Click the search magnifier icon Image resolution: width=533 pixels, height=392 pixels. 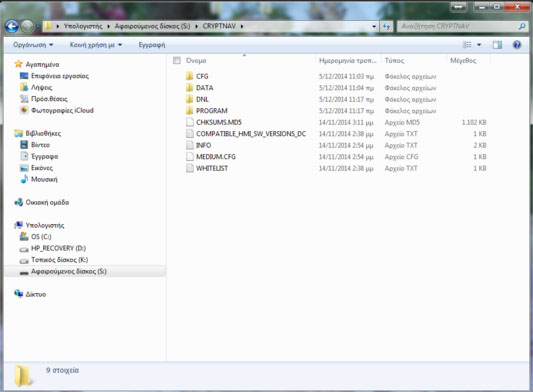(x=522, y=26)
